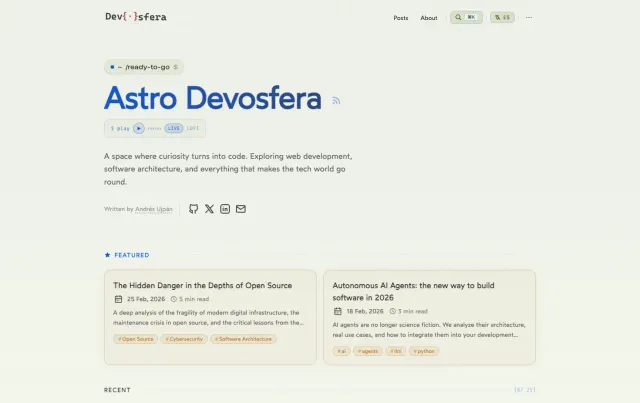
Task: Open search with the magnifier button
Action: 466,17
